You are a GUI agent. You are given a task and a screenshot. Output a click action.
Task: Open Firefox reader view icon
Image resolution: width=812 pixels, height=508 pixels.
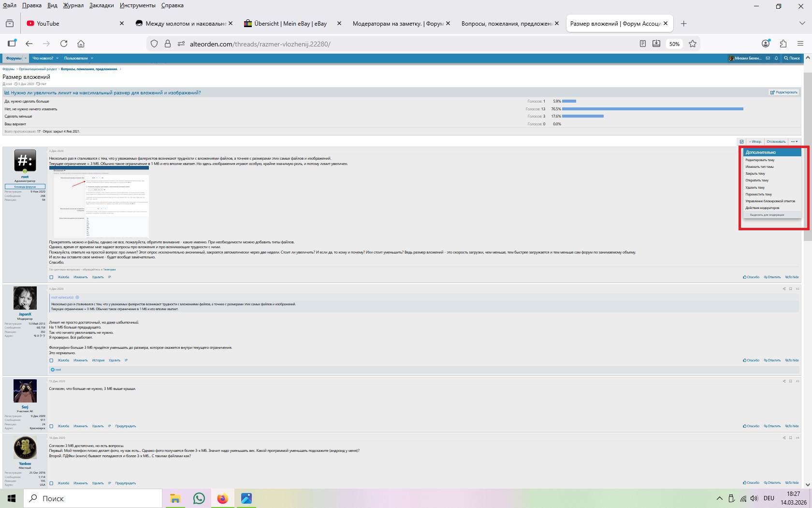642,44
